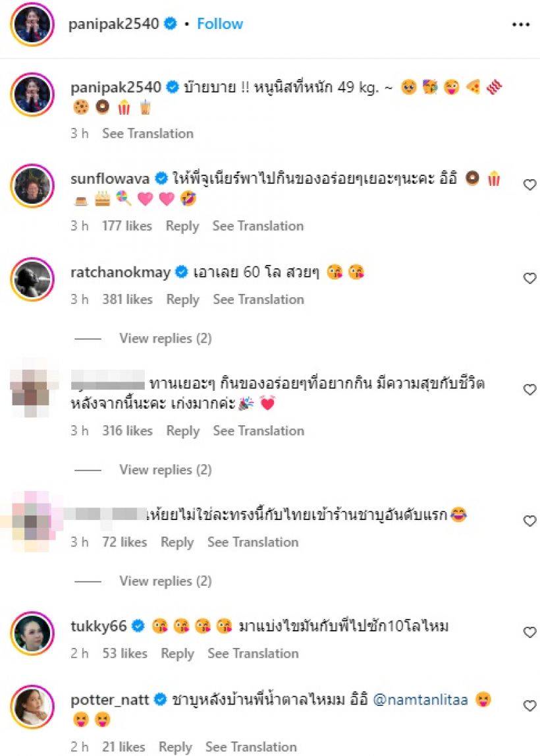Like tukky66's comment with the heart
The width and height of the screenshot is (540, 756).
click(x=530, y=632)
